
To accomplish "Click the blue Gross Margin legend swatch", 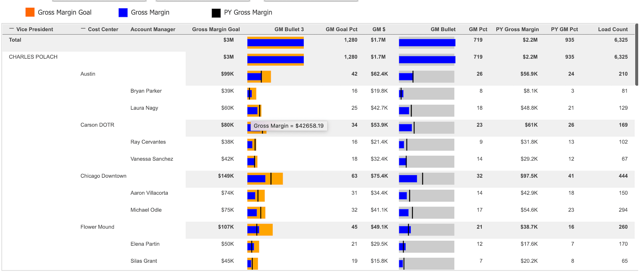I will coord(123,12).
